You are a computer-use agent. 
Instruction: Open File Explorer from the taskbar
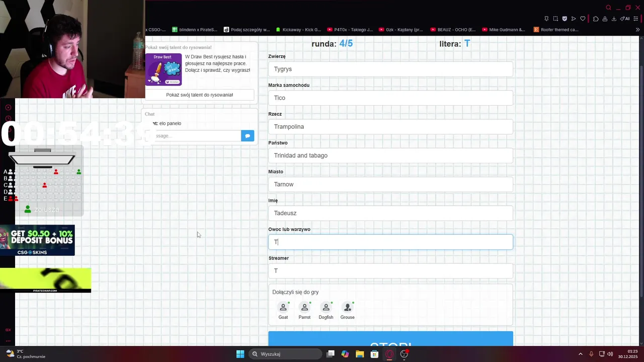pyautogui.click(x=360, y=354)
